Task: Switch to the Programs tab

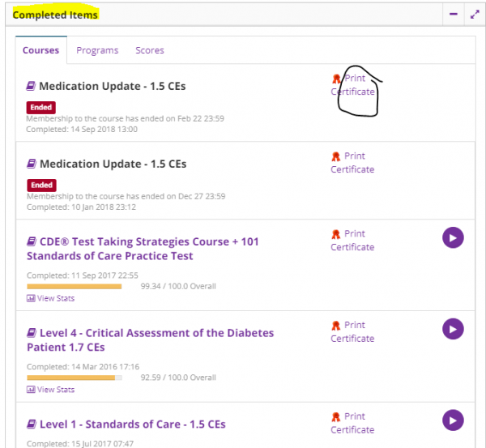Action: [x=97, y=50]
